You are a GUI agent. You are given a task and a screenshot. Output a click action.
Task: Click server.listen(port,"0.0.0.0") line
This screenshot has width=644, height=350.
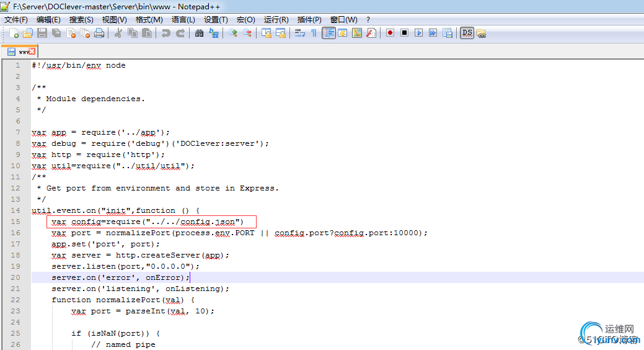tap(125, 266)
